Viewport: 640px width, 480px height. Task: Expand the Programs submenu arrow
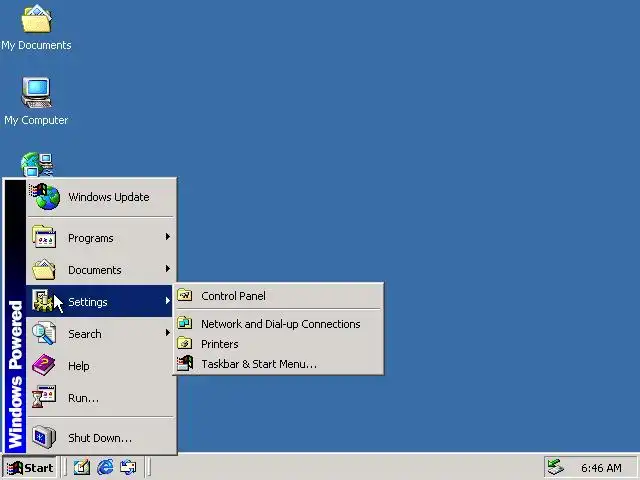pyautogui.click(x=167, y=237)
